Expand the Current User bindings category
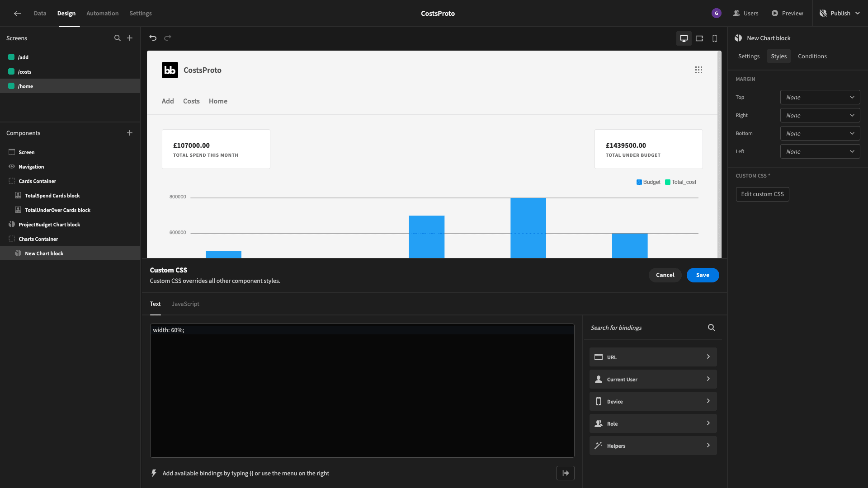868x488 pixels. pyautogui.click(x=653, y=379)
